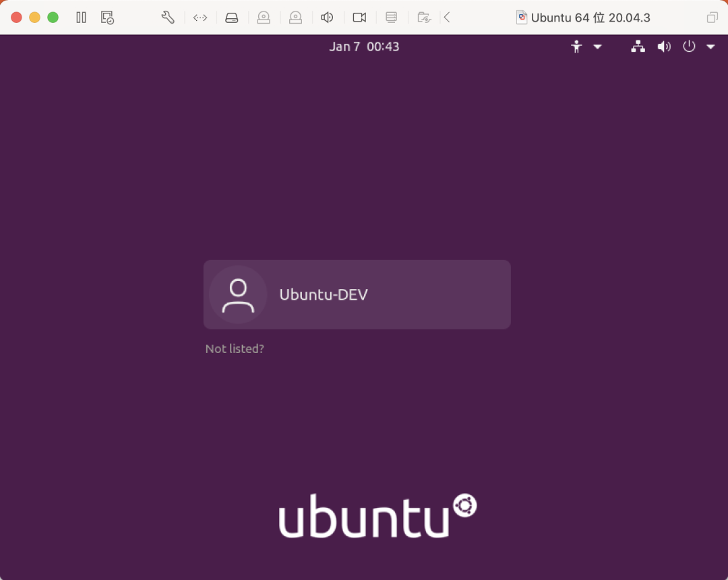This screenshot has height=580, width=728.
Task: Close the VM window with the red button
Action: (16, 18)
